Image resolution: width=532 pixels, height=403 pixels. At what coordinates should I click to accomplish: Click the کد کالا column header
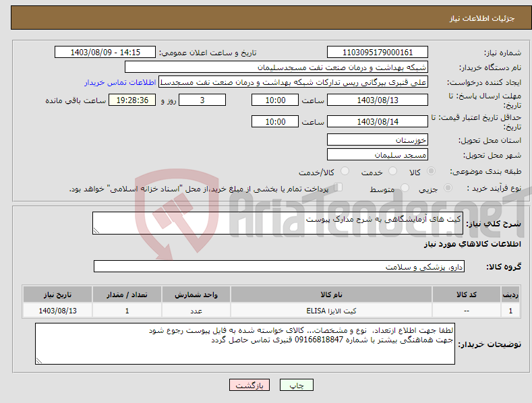[x=466, y=294]
